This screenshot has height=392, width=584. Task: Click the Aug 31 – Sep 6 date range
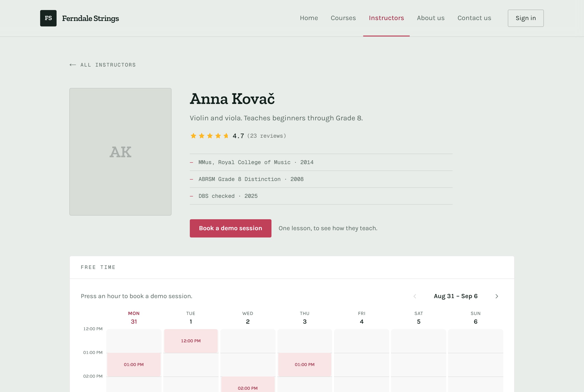coord(456,296)
